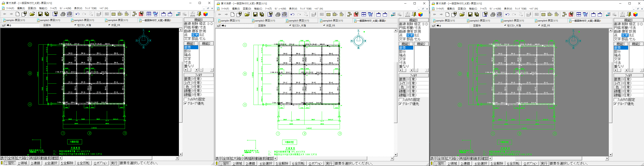Viewport: 644px width, 166px height.
Task: Open ファイル(F) menu in left black-canvas window
Action: coord(10,8)
